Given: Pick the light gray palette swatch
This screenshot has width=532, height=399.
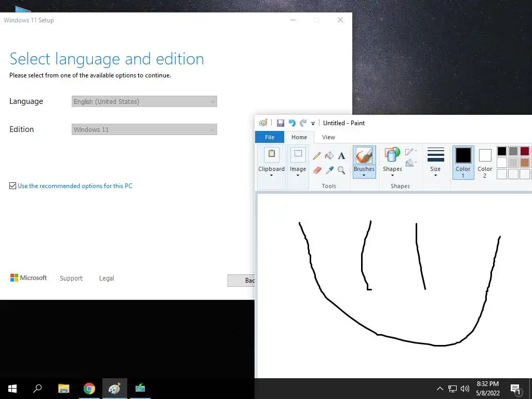Looking at the screenshot, I should tap(513, 163).
